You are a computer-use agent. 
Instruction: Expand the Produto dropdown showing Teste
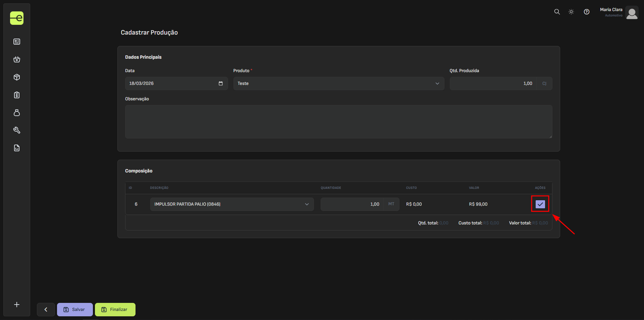[338, 84]
